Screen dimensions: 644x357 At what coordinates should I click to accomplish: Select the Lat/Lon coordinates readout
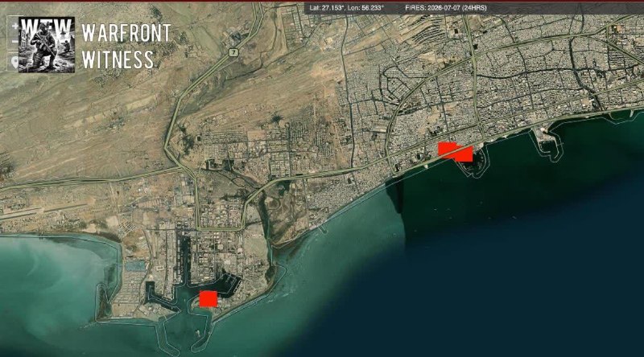point(347,8)
